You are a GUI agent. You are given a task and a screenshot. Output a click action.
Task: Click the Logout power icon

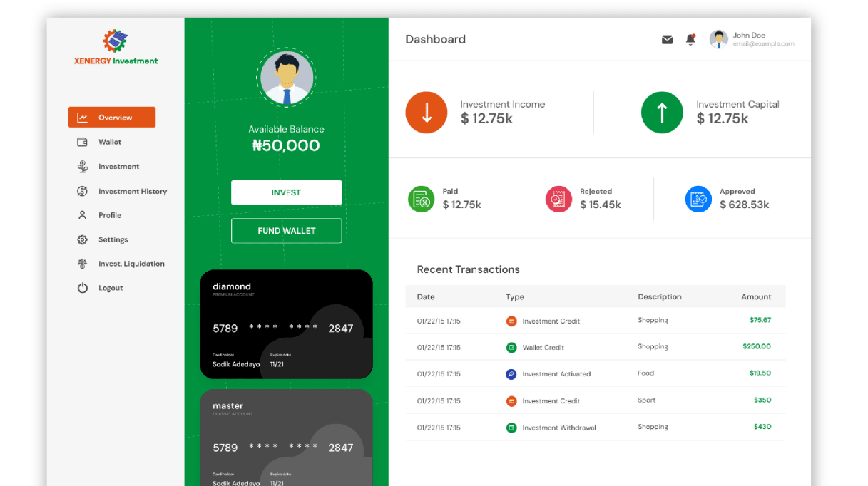tap(83, 288)
